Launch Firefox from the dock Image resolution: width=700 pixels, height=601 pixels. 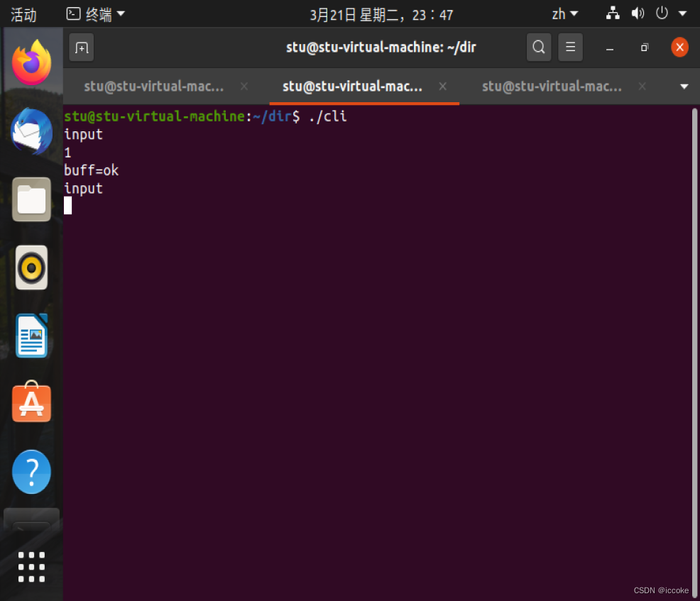pyautogui.click(x=31, y=62)
